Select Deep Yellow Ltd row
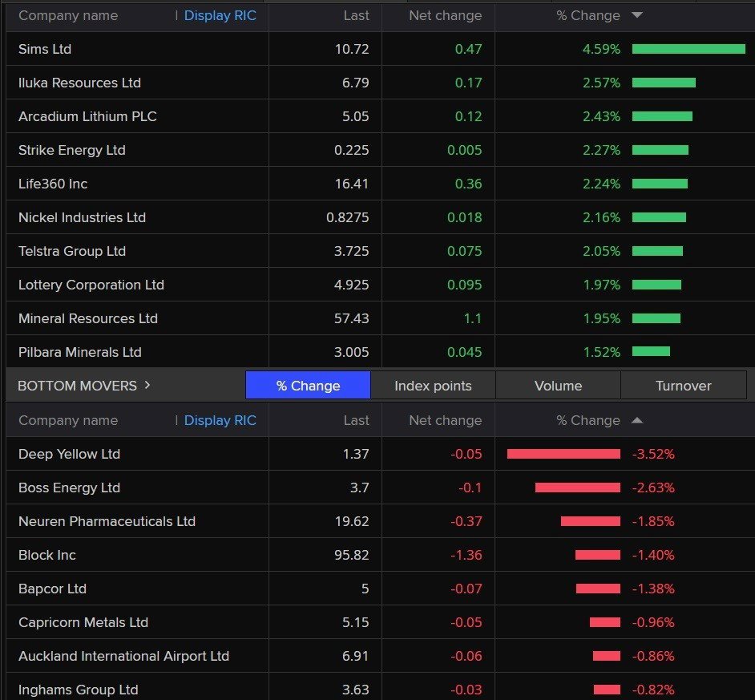 click(x=69, y=454)
